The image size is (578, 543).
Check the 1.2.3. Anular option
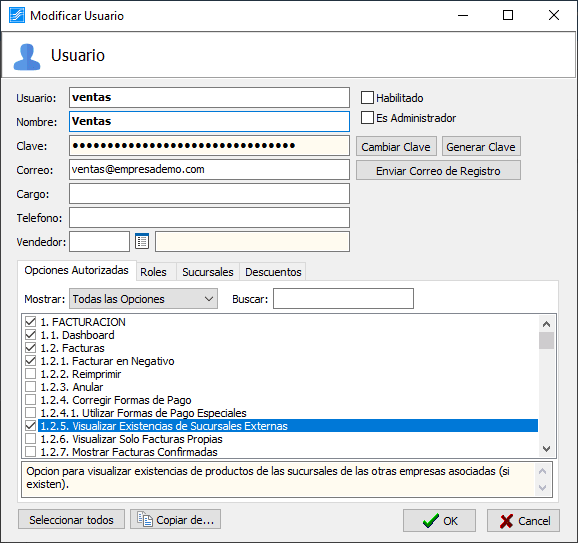31,387
